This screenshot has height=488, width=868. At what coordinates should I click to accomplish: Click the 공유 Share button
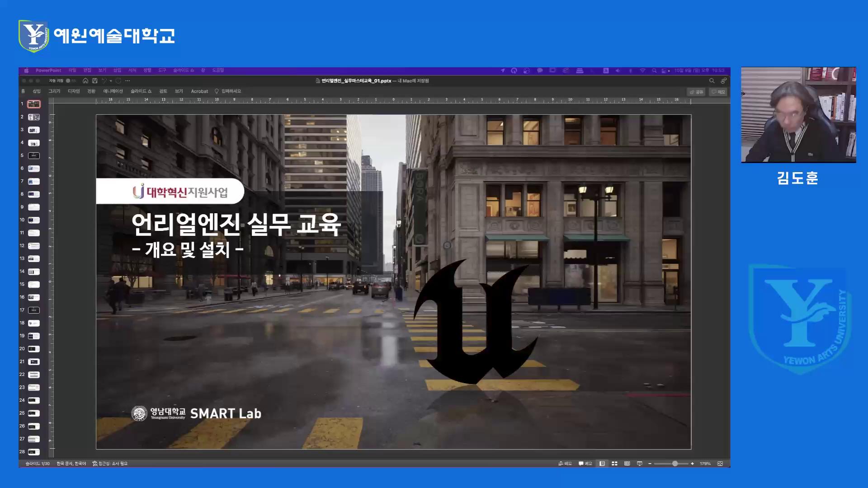pyautogui.click(x=696, y=91)
